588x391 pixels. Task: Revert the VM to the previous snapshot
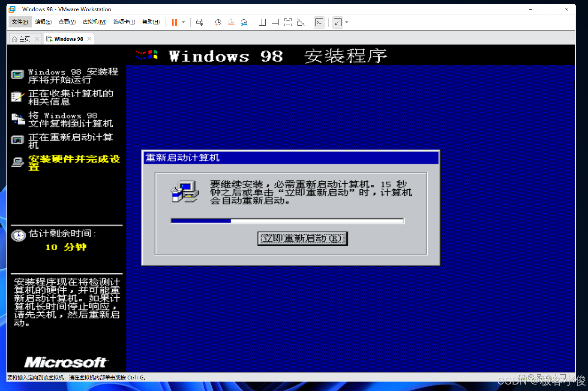point(231,22)
